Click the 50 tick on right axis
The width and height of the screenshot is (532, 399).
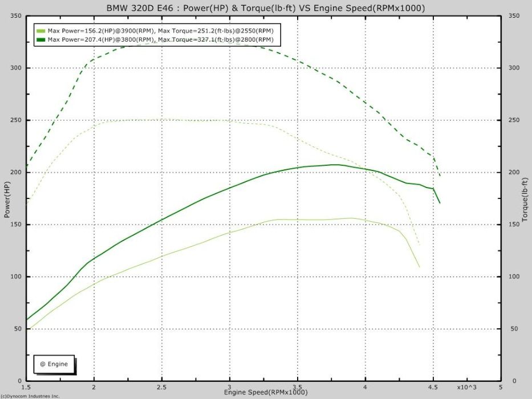[514, 329]
